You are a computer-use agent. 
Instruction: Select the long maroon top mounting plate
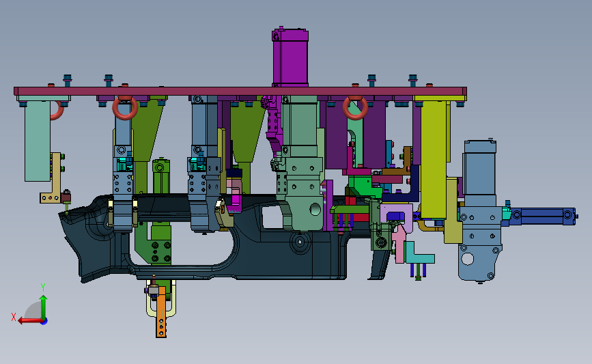[240, 92]
